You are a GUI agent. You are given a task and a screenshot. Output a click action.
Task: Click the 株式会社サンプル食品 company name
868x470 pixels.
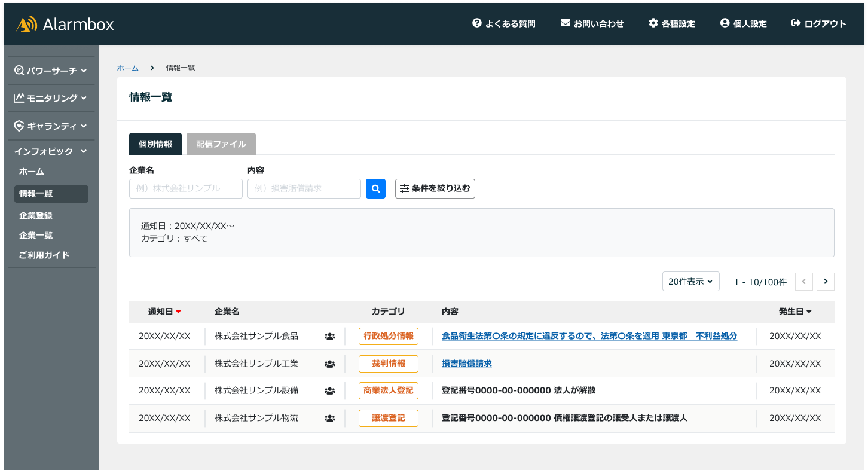click(x=256, y=336)
